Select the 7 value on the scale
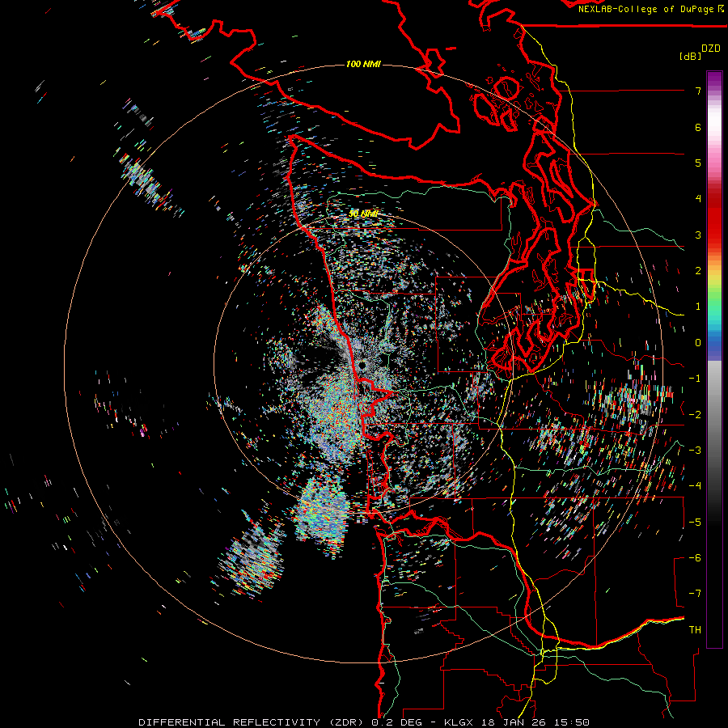Viewport: 728px width, 728px height. point(698,91)
